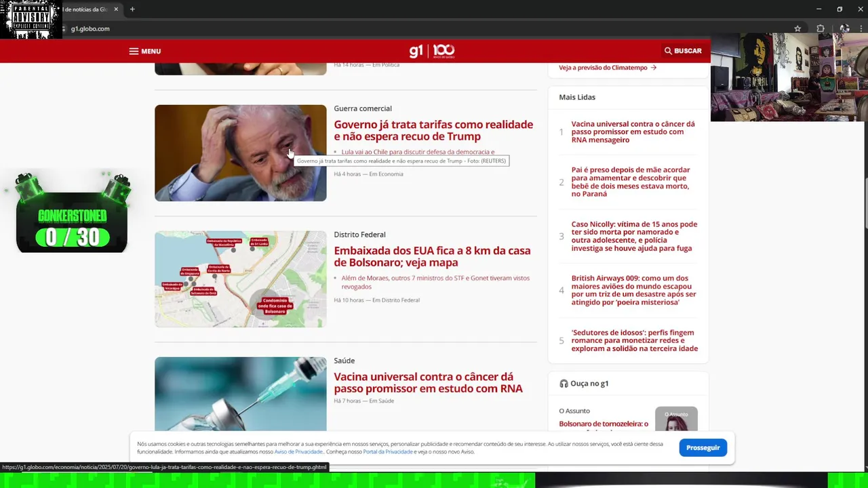Click the Conkerstoned 0 / 30 counter overlay
The image size is (868, 488).
[x=72, y=213]
